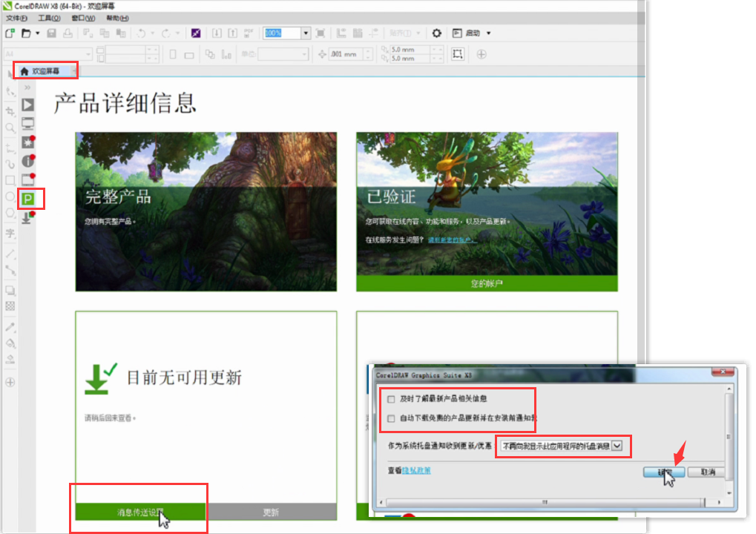Open the Get Started play icon in sidebar
The height and width of the screenshot is (534, 756).
[x=28, y=105]
